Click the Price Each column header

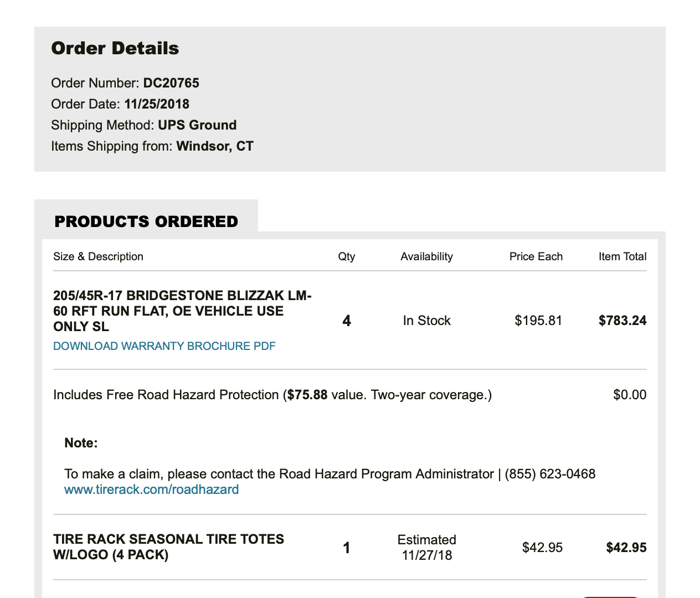point(536,256)
